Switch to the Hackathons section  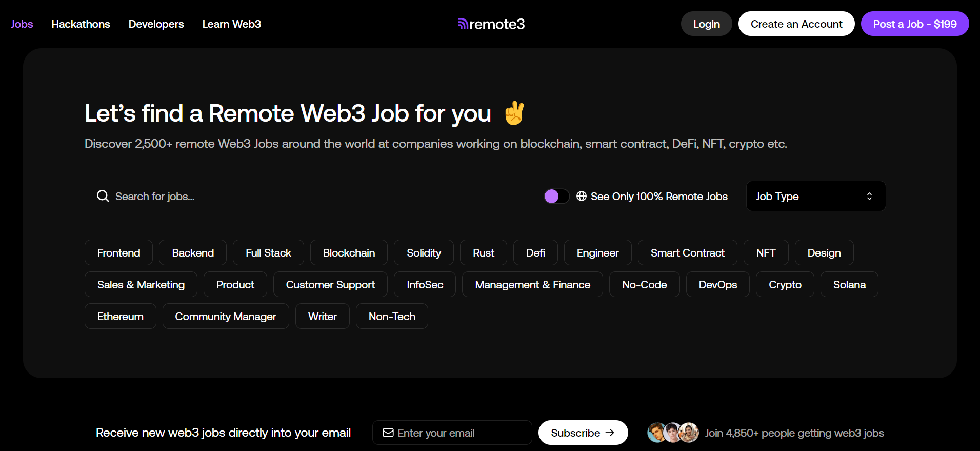click(x=81, y=24)
